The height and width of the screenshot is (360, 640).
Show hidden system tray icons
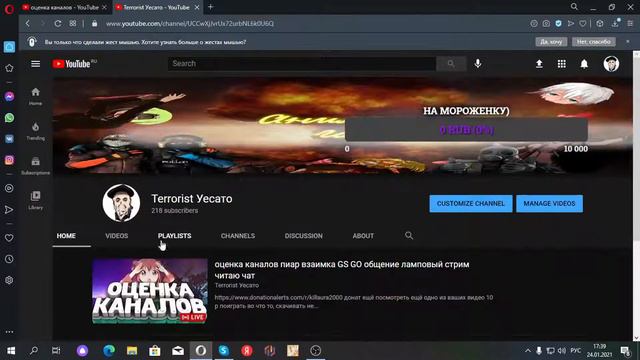click(527, 351)
